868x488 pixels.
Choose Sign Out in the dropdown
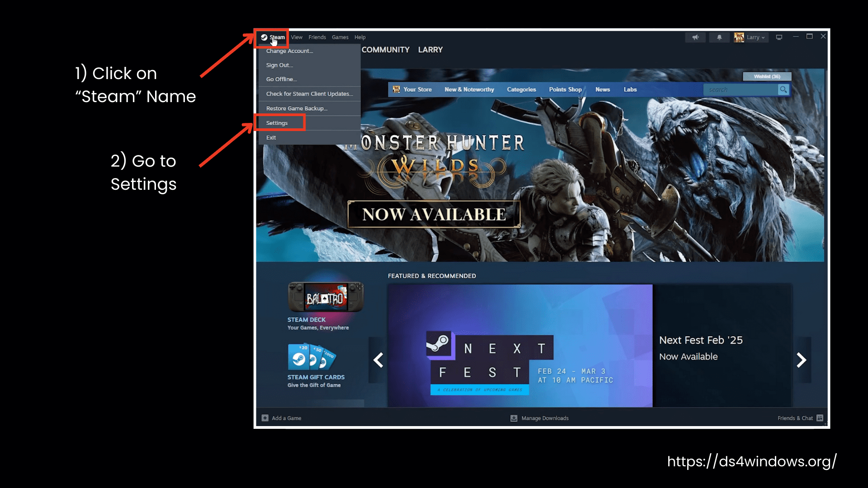[309, 65]
